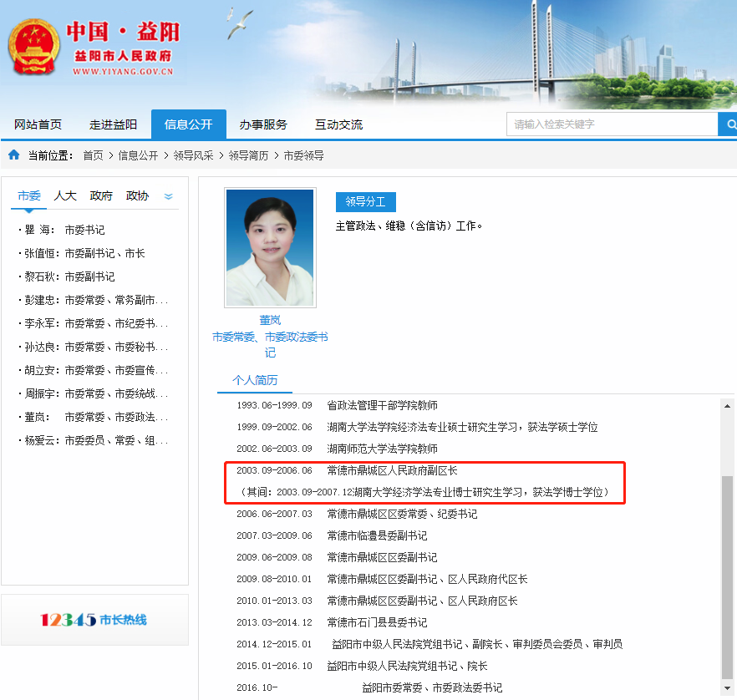Click the search keyword input field
This screenshot has height=700, width=737.
[612, 124]
